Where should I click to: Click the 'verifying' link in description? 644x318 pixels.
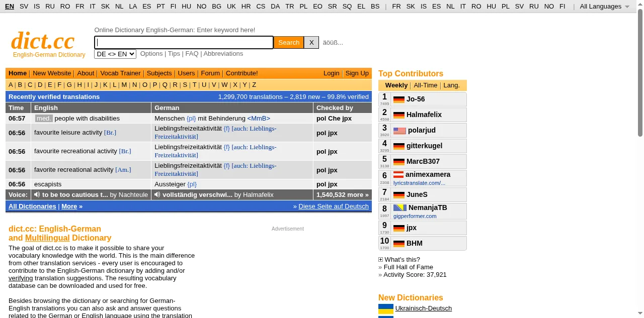point(21,278)
